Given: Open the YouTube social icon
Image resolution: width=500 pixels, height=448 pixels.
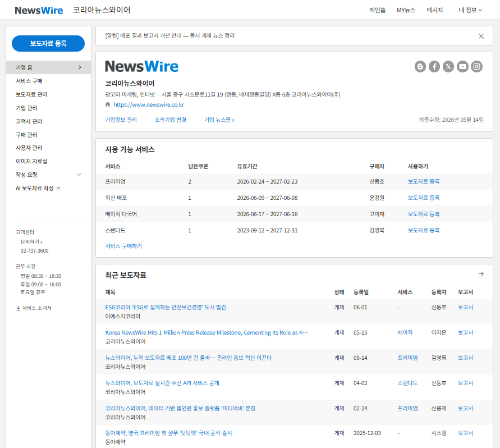Looking at the screenshot, I should tap(462, 67).
